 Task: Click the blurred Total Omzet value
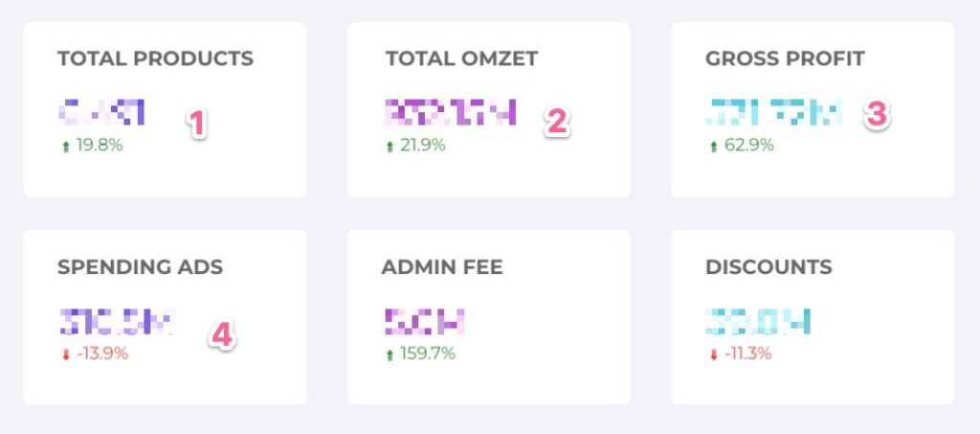point(450,112)
